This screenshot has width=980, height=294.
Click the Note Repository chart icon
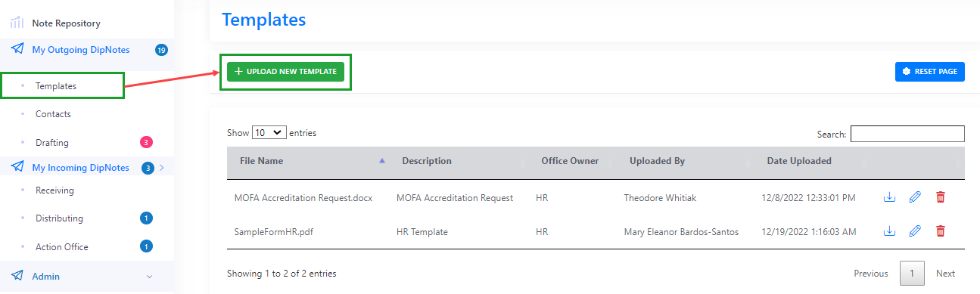tap(17, 23)
